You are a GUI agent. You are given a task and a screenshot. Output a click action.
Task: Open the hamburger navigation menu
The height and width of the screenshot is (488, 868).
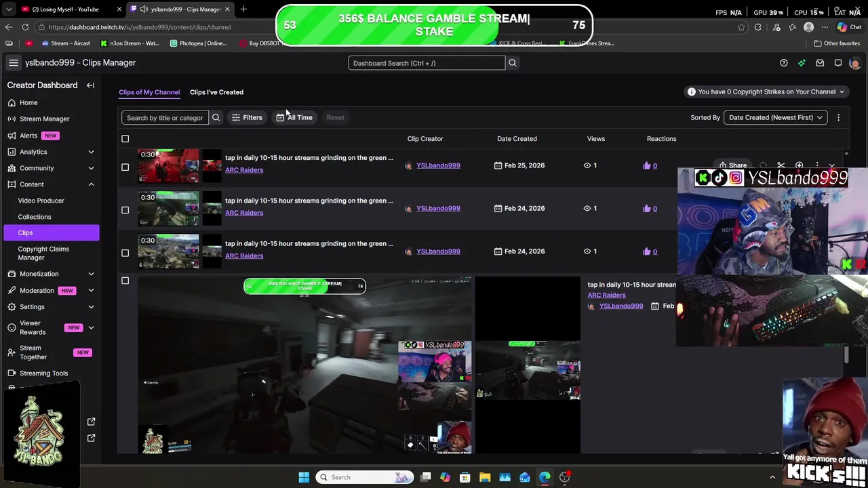13,62
